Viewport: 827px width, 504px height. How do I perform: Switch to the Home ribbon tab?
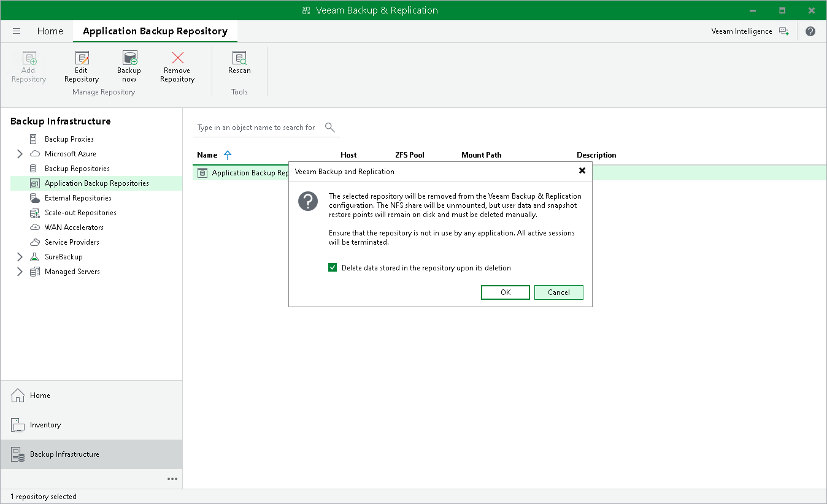(x=50, y=31)
